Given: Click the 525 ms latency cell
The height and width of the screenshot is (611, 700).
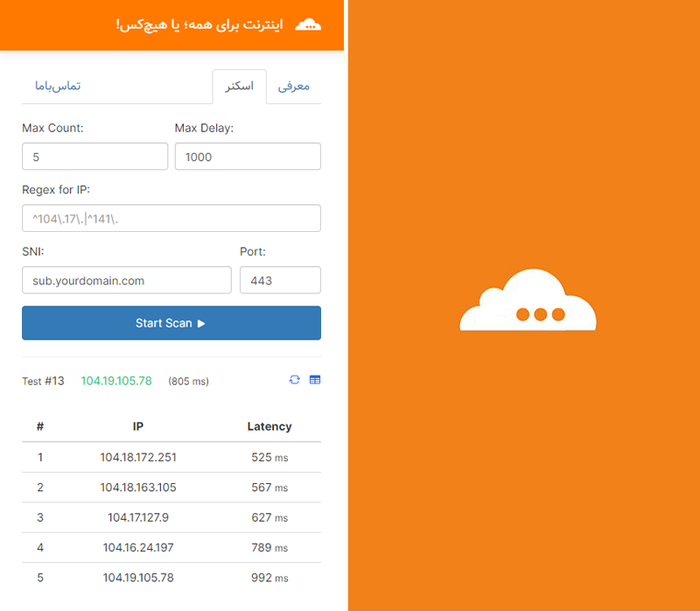Looking at the screenshot, I should (x=269, y=457).
